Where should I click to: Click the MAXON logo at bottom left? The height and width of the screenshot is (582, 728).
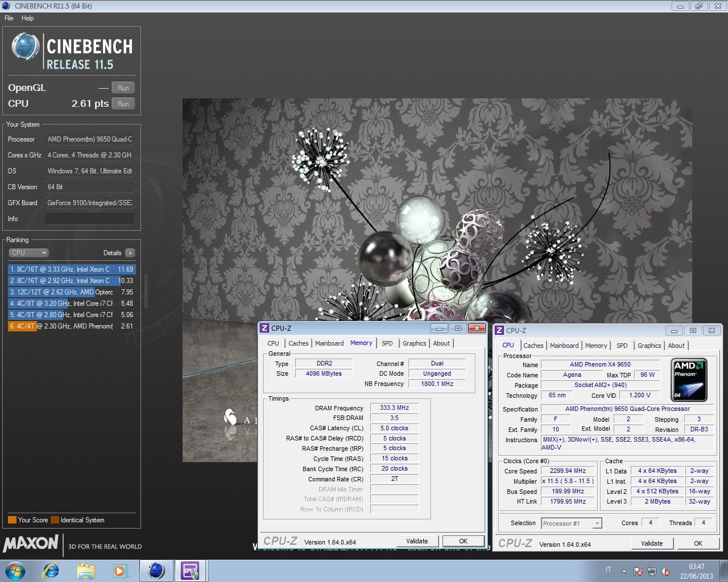31,544
